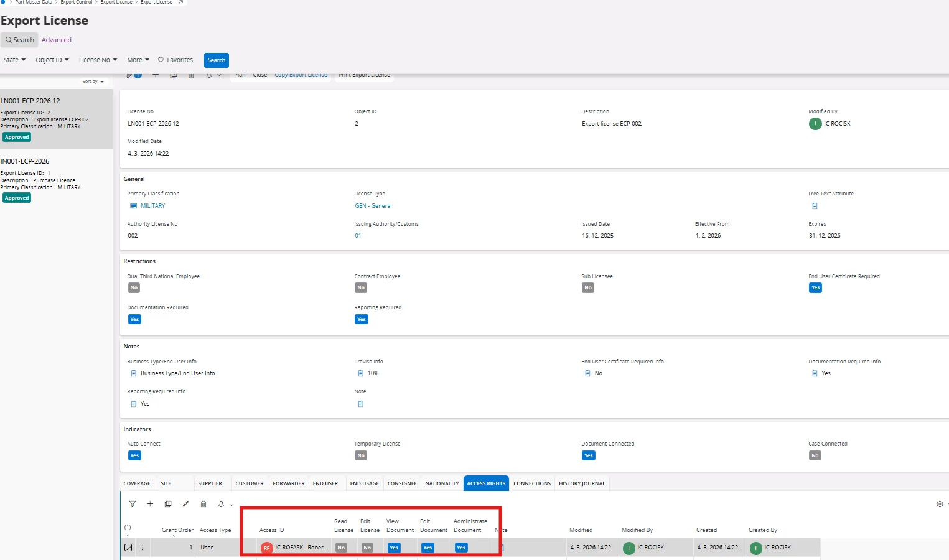Open the Proviso Info note icon

click(360, 373)
